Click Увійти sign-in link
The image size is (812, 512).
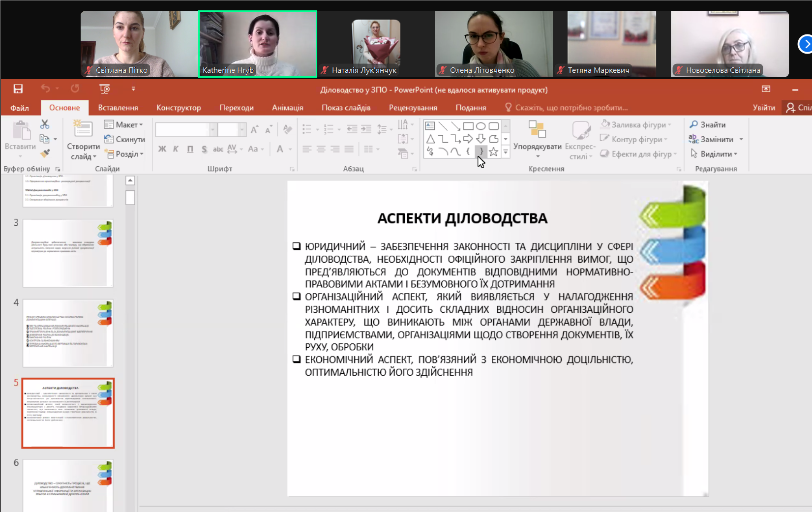point(763,108)
